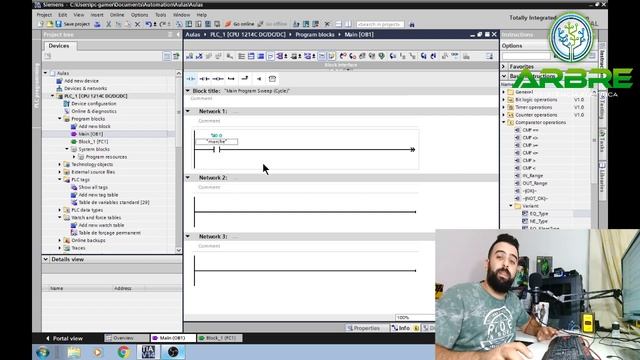
Task: Expand Timer operations folder
Action: (x=504, y=107)
